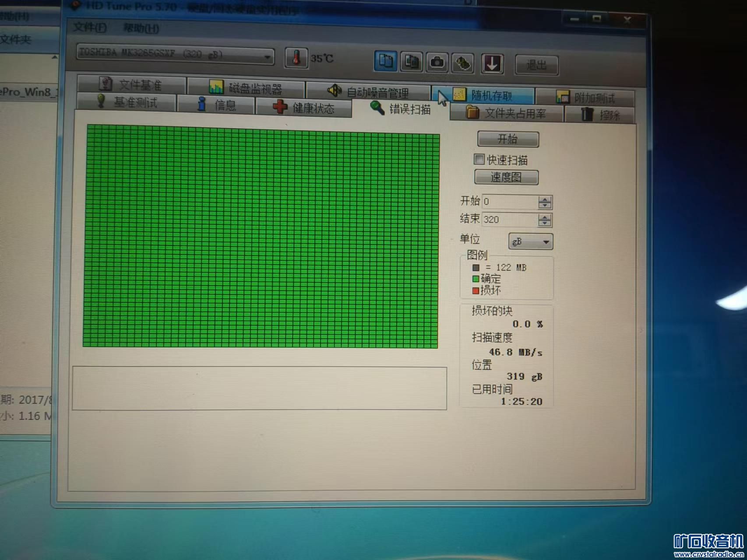Click the 速度图 button
Screen dimensions: 747x560
pyautogui.click(x=506, y=177)
